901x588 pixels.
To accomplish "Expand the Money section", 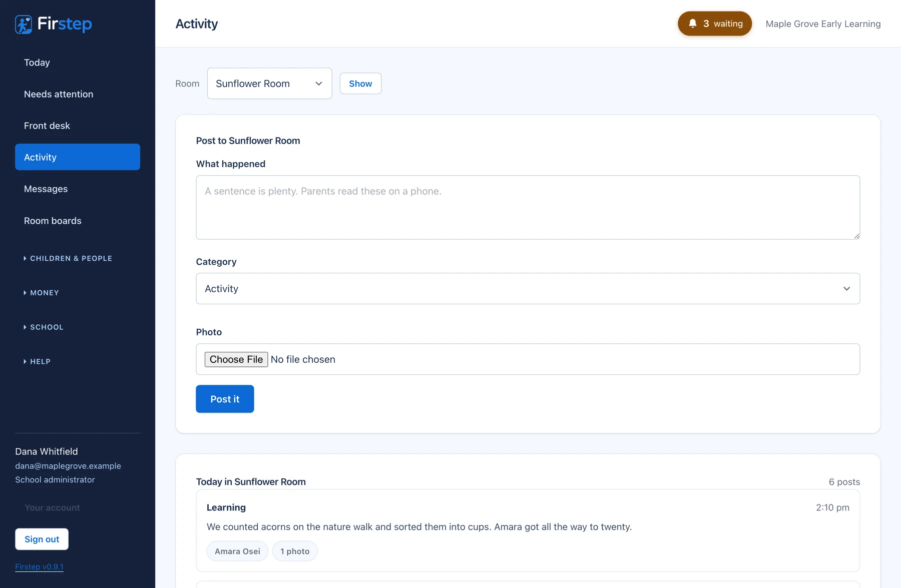I will (42, 293).
